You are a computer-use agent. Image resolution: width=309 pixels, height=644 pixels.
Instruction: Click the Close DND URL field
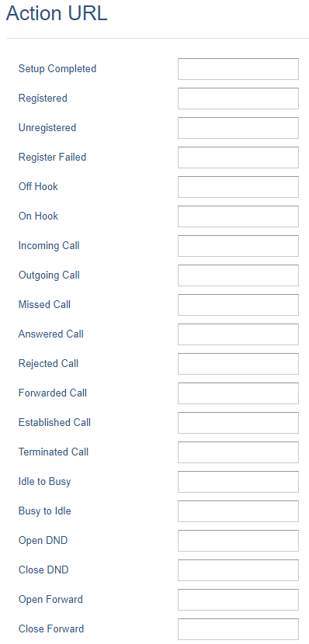pos(238,570)
